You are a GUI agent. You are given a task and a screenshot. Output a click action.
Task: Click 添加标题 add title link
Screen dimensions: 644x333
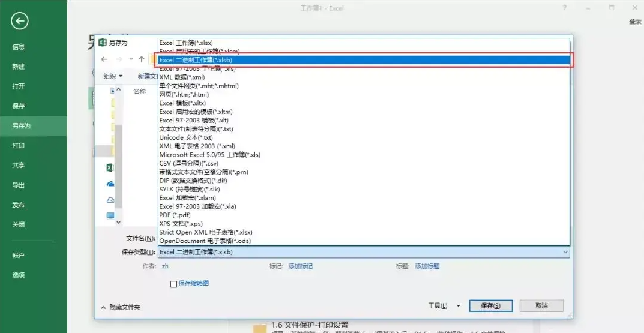(x=427, y=266)
